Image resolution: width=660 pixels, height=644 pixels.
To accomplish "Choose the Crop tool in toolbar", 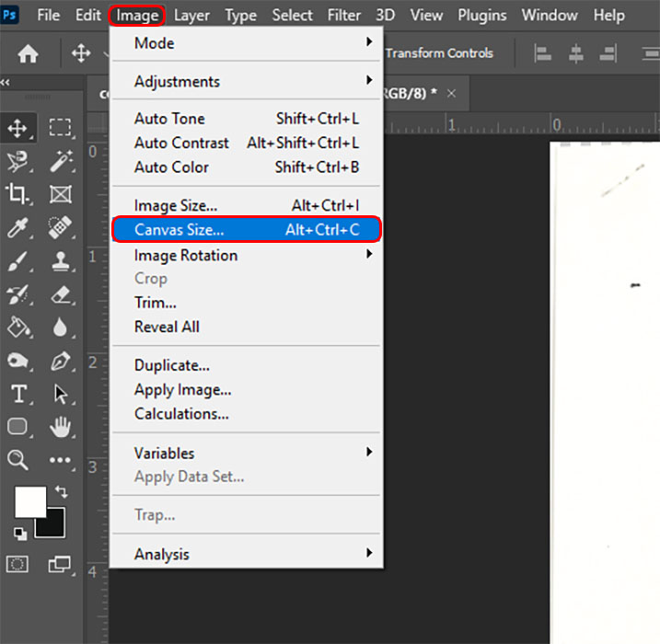I will click(x=17, y=194).
